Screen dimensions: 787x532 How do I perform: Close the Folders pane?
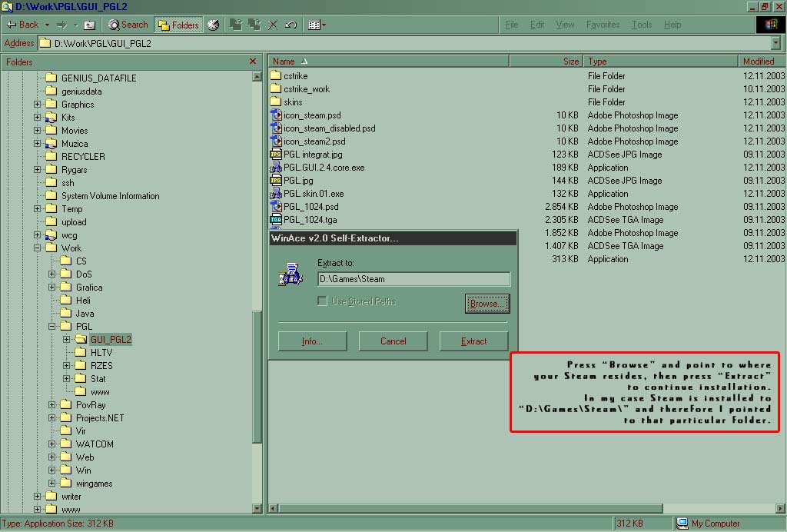coord(252,62)
